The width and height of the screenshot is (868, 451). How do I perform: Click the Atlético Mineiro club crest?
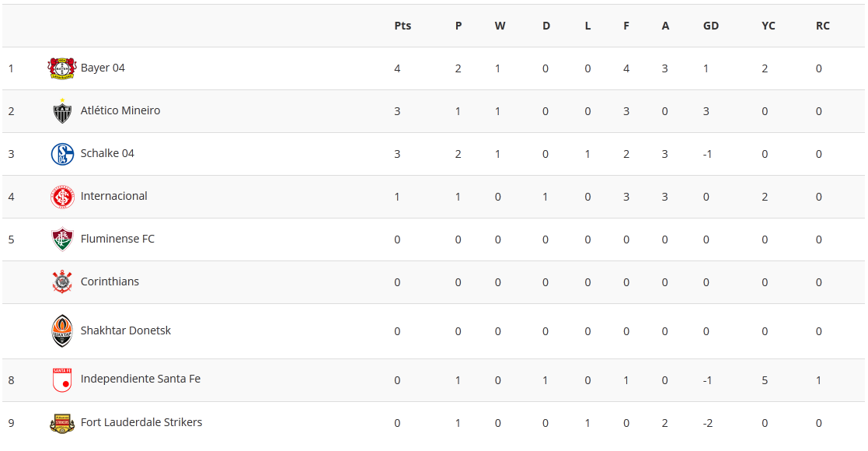pos(62,111)
